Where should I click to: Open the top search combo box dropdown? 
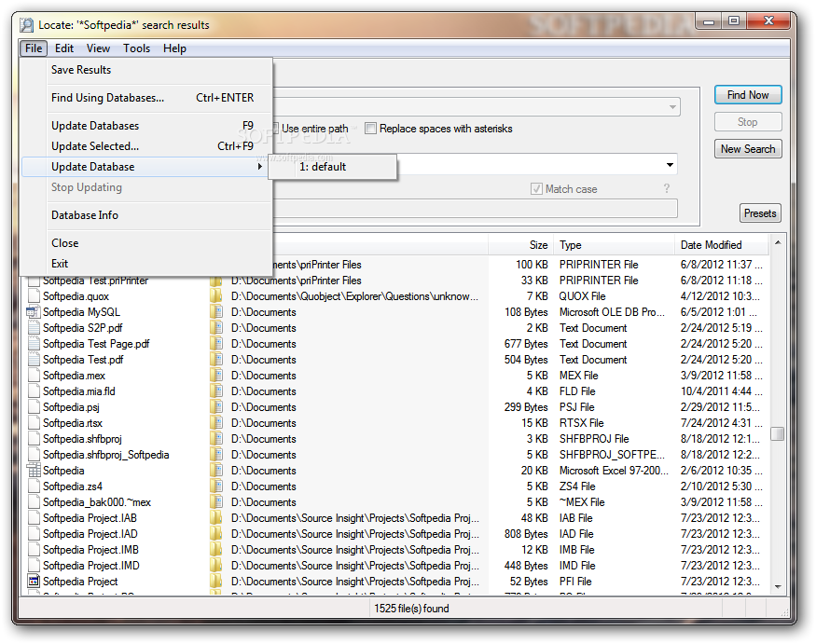672,106
